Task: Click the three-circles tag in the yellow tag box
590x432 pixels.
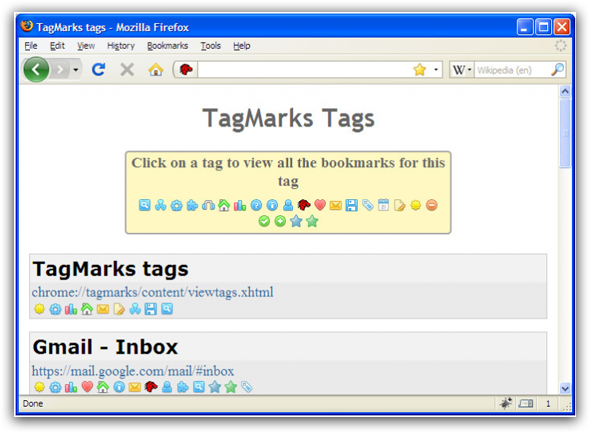Action: [x=160, y=205]
